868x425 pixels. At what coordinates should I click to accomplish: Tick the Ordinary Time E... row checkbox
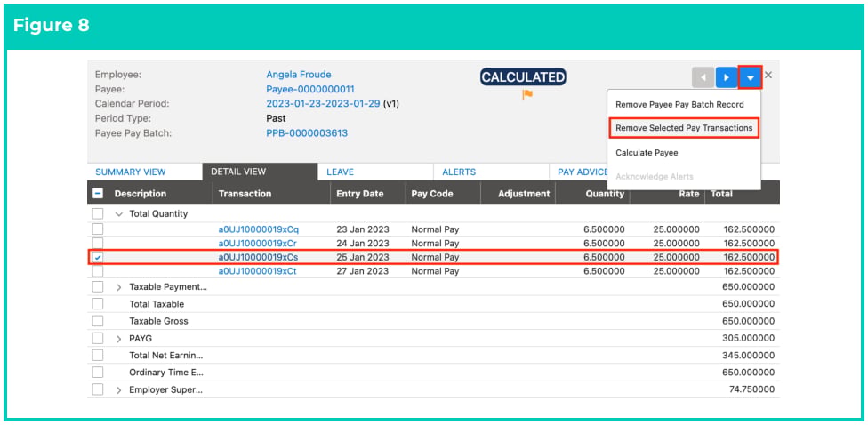(x=98, y=373)
